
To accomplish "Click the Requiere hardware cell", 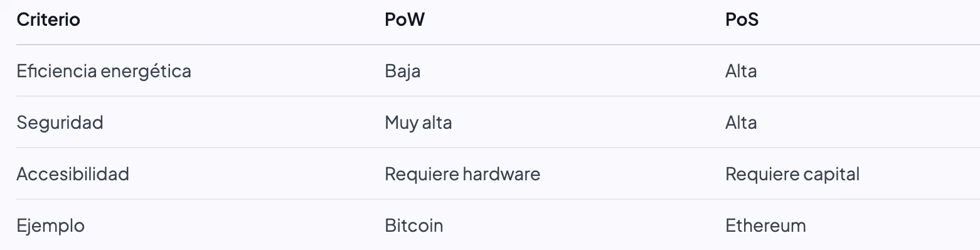I will coord(462,174).
